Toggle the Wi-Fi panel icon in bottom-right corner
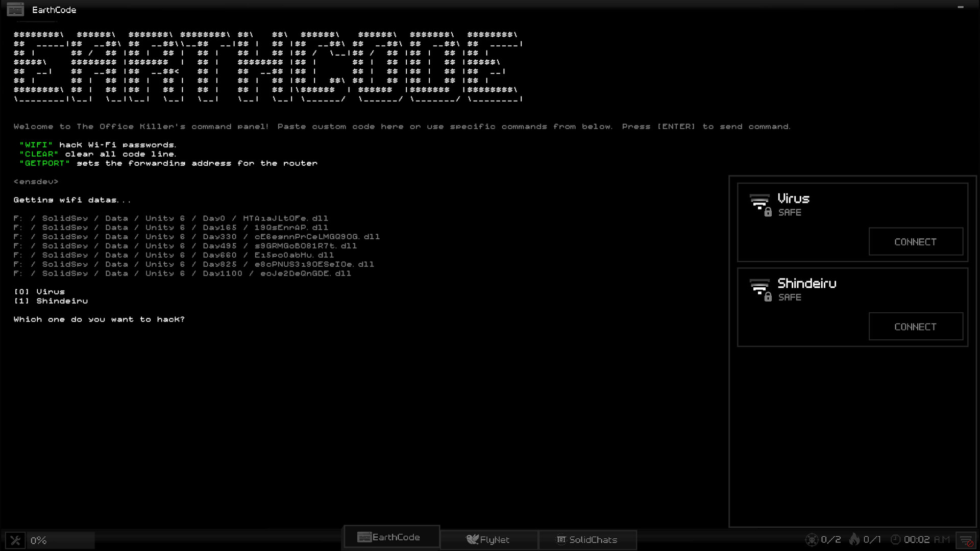 [x=966, y=540]
